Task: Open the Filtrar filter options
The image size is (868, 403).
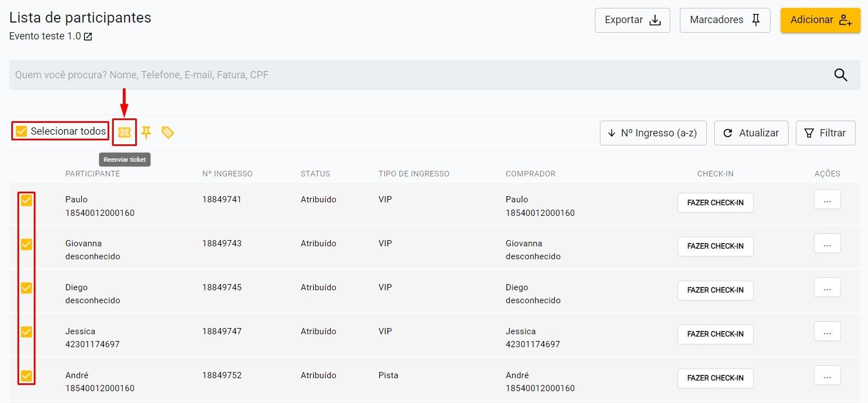Action: pyautogui.click(x=825, y=133)
